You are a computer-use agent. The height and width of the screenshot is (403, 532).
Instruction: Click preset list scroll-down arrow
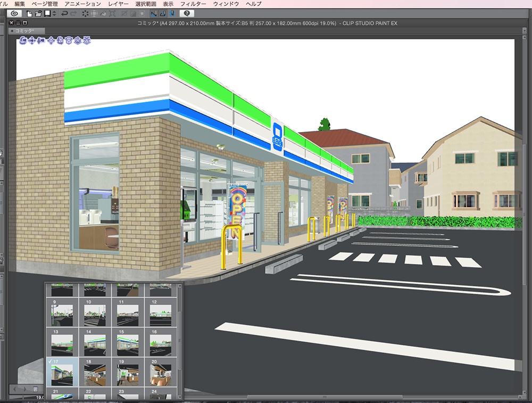coord(180,397)
